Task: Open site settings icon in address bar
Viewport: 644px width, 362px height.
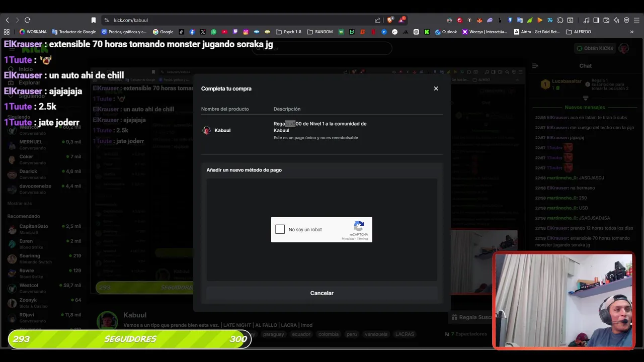Action: point(106,20)
